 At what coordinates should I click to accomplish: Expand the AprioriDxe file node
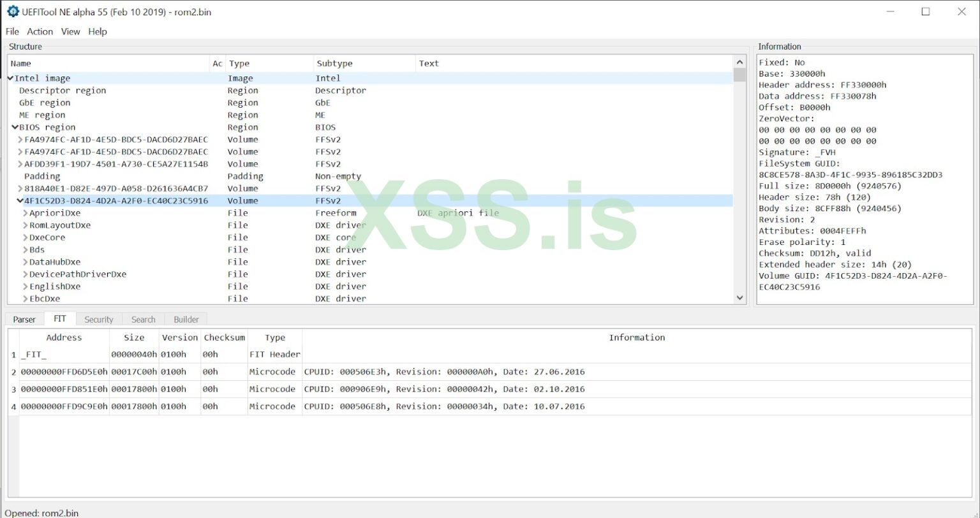point(26,213)
